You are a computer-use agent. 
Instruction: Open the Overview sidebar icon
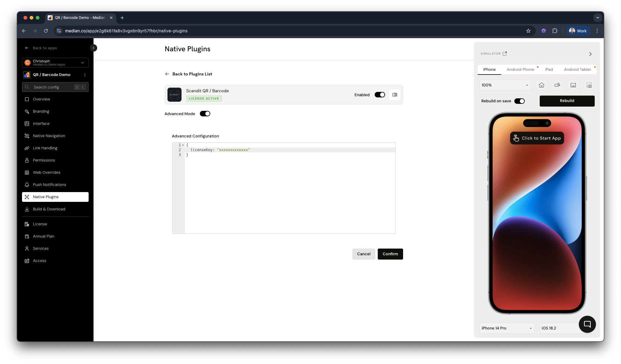27,99
